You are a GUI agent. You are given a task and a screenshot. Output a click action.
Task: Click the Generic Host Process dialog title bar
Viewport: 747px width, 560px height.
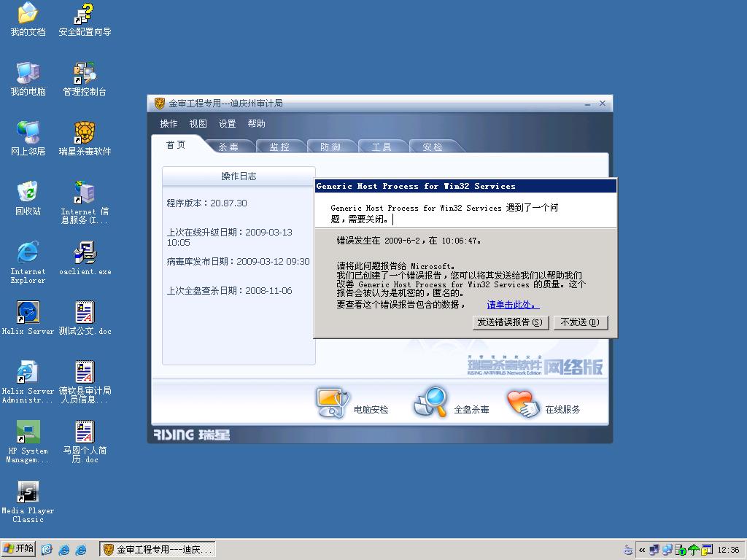pyautogui.click(x=465, y=186)
